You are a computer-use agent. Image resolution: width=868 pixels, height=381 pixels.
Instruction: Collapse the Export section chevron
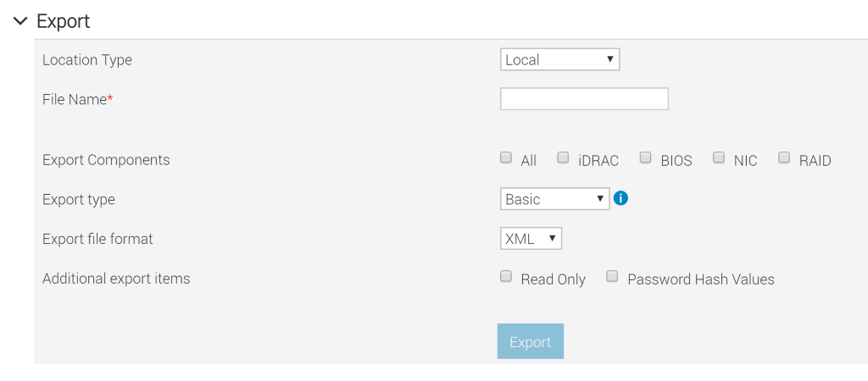click(20, 21)
